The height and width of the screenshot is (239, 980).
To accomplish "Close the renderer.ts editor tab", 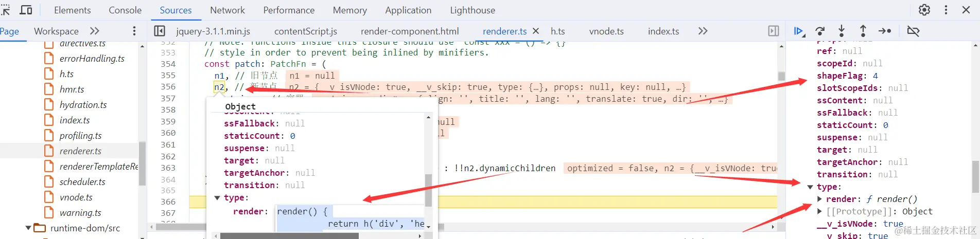I will [536, 31].
